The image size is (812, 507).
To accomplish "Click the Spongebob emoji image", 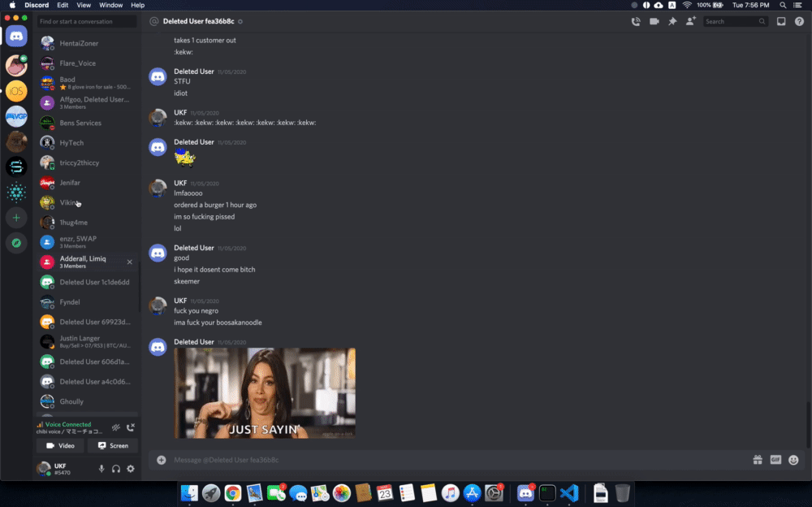I will 184,158.
